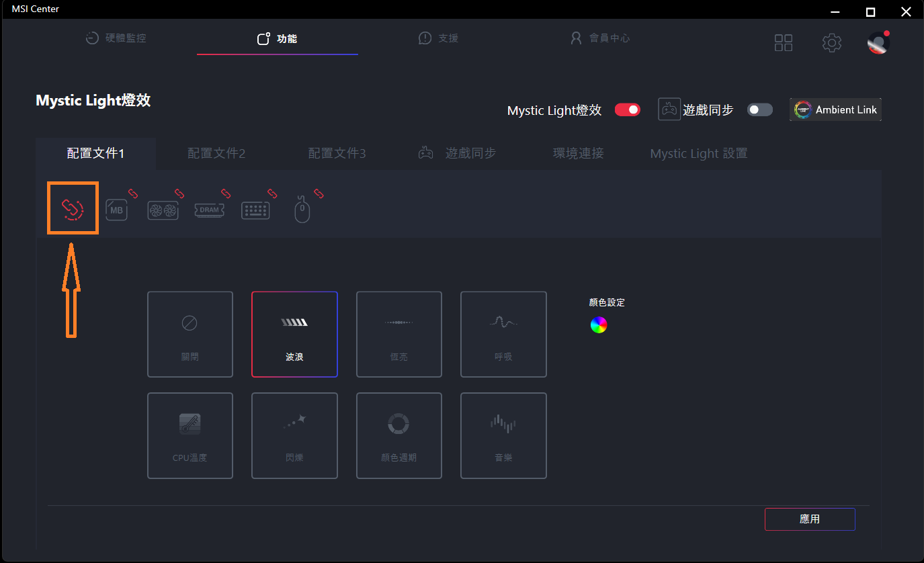Open MSI Center settings gear

pyautogui.click(x=832, y=43)
